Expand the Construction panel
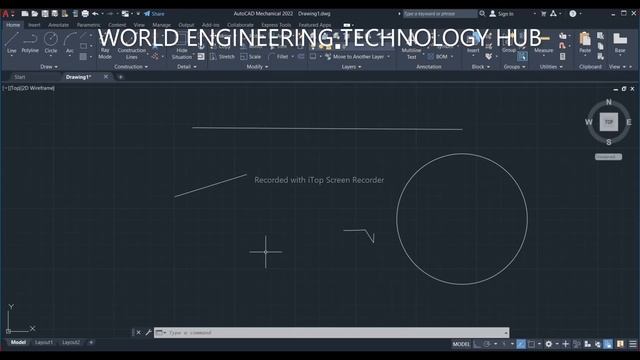Screen dimensions: 640x360 131,67
